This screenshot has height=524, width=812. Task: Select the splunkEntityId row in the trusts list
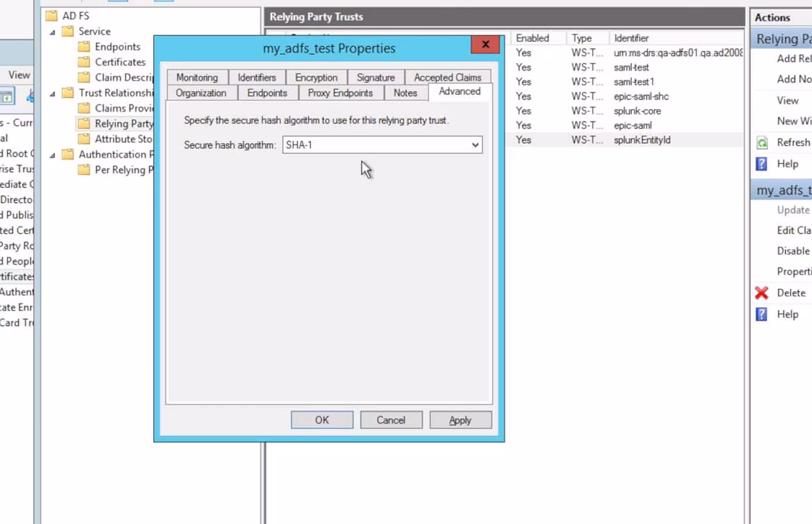[x=642, y=140]
